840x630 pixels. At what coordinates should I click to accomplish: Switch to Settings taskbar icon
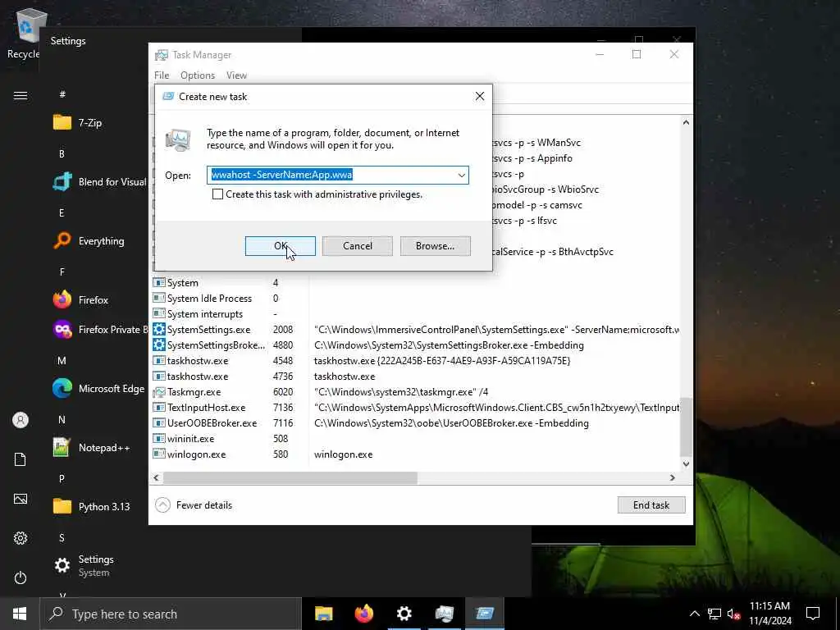click(404, 614)
